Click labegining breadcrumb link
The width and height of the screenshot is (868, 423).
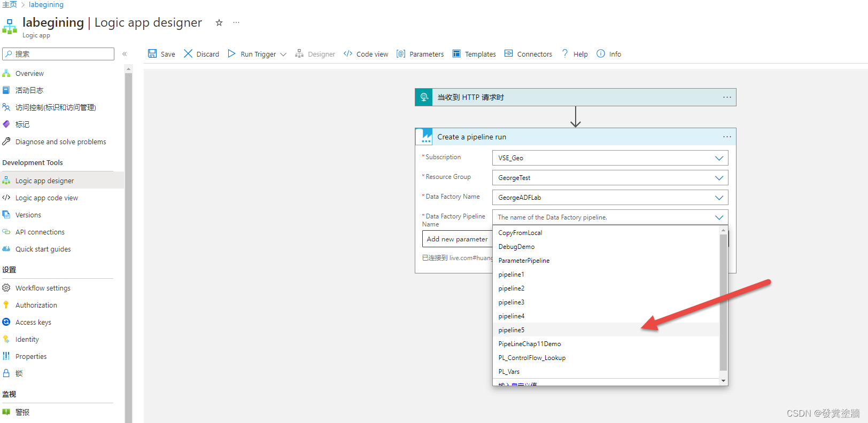click(x=46, y=4)
